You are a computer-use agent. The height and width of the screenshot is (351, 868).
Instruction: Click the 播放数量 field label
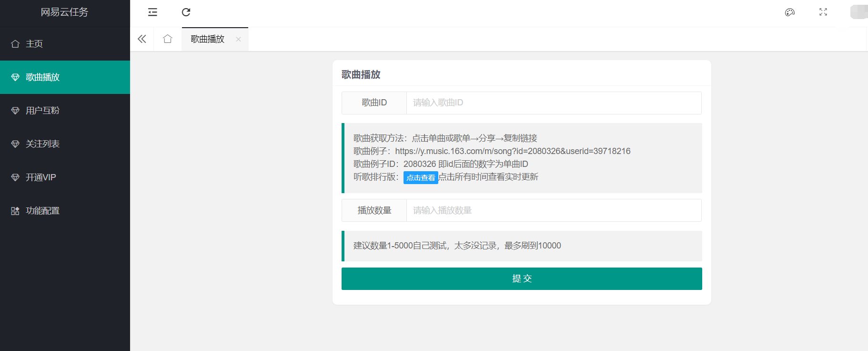click(x=374, y=210)
